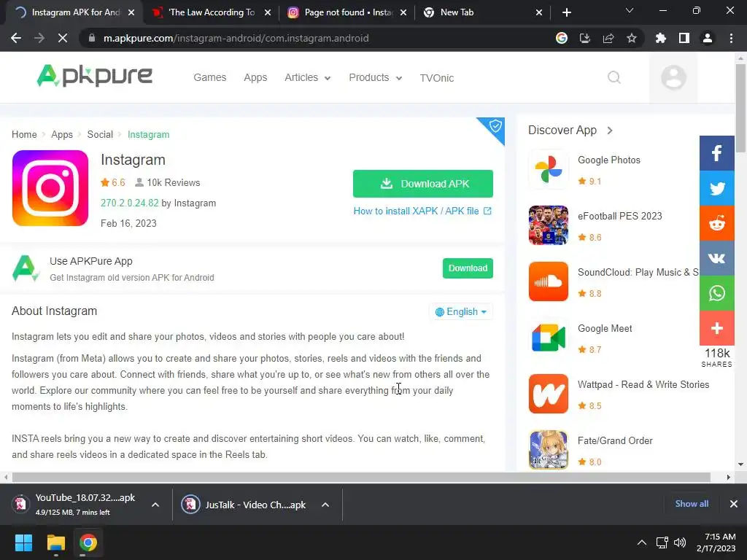Open the Chrome extensions puzzle icon
Viewport: 747px width, 560px height.
point(661,38)
